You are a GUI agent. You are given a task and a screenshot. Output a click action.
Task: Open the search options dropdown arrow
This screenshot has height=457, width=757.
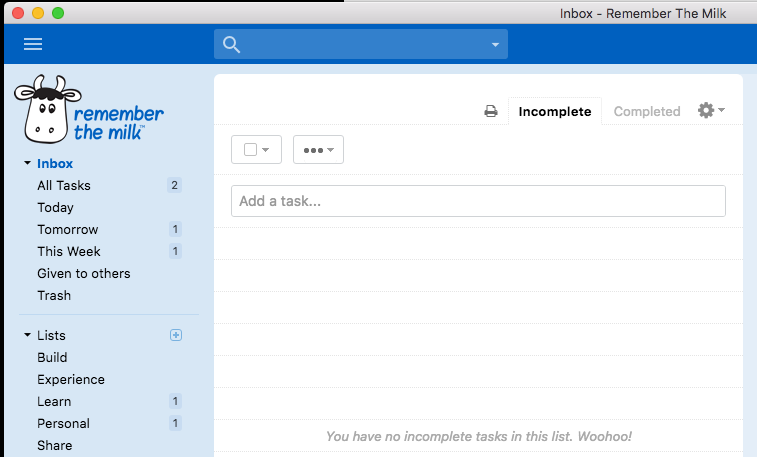point(495,44)
